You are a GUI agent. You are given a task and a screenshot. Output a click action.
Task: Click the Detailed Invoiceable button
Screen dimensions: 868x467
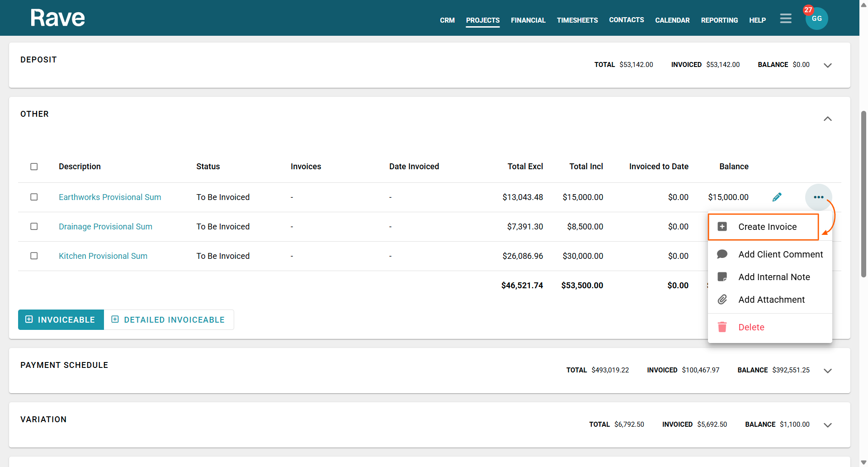tap(169, 320)
